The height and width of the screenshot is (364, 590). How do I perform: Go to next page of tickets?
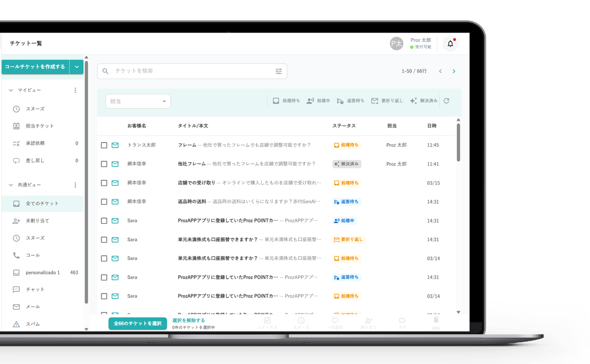454,71
